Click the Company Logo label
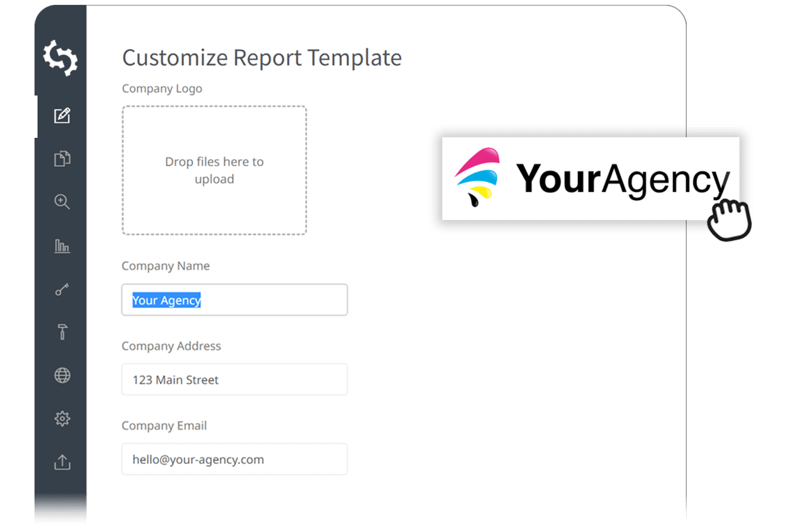The width and height of the screenshot is (786, 532). coord(162,88)
